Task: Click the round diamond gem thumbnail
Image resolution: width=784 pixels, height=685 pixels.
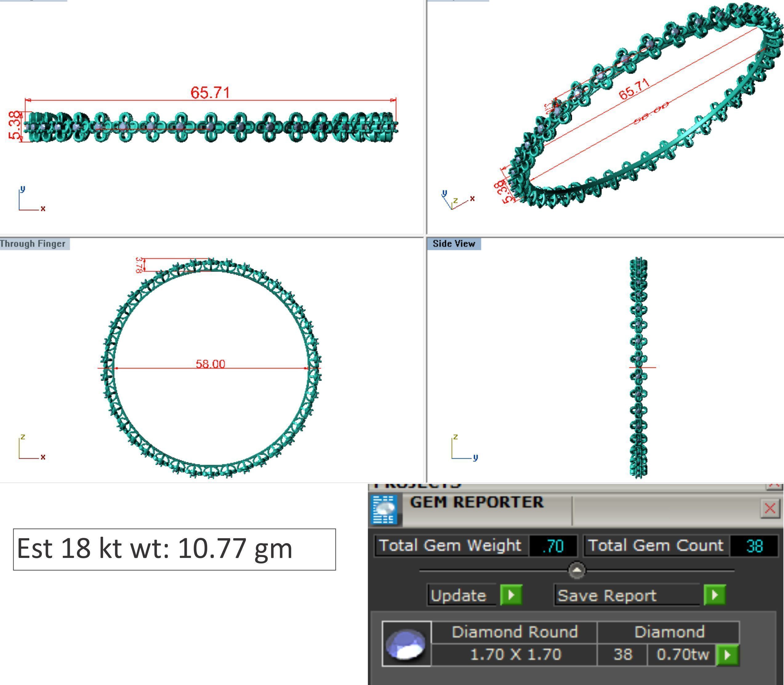Action: click(407, 644)
